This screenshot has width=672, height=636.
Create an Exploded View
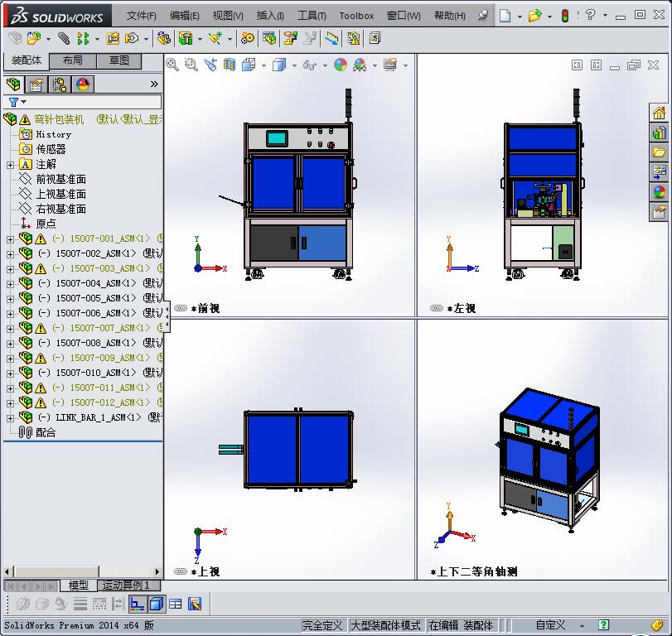click(x=291, y=39)
